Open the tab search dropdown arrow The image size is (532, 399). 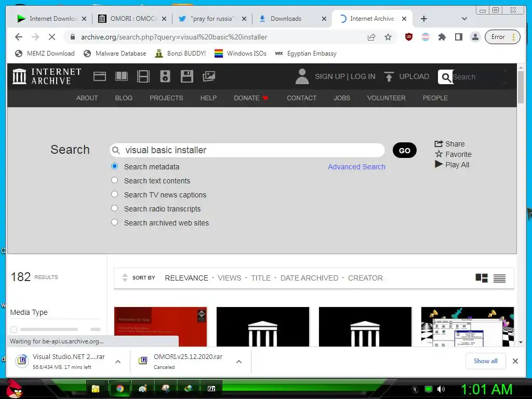pos(464,19)
